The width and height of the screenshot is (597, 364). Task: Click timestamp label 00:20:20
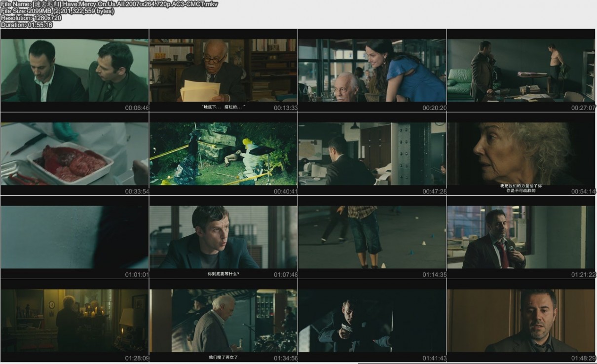434,108
